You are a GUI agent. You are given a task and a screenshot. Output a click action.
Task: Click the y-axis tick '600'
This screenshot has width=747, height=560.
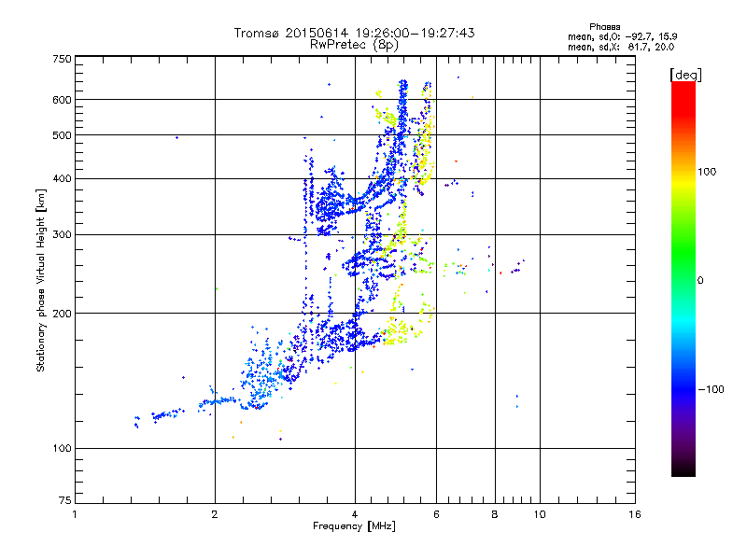62,100
